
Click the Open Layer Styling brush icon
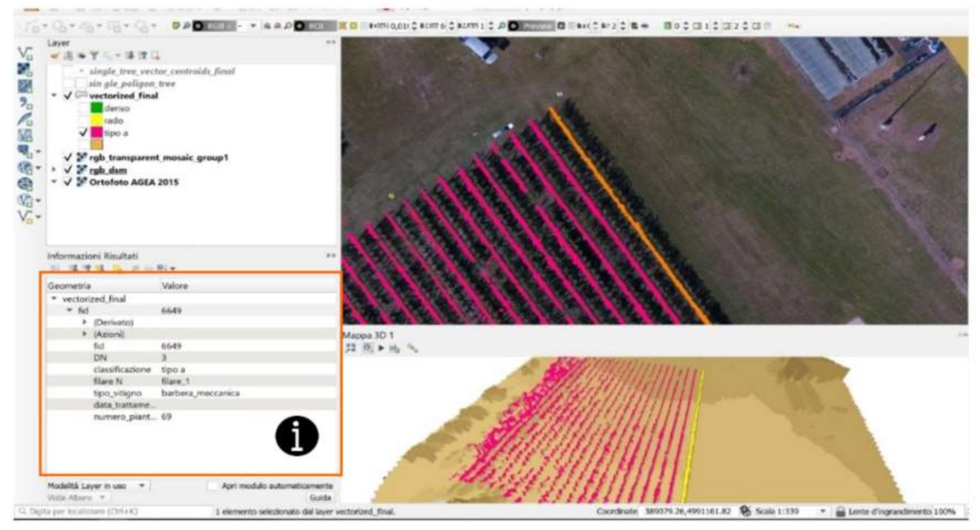click(54, 55)
